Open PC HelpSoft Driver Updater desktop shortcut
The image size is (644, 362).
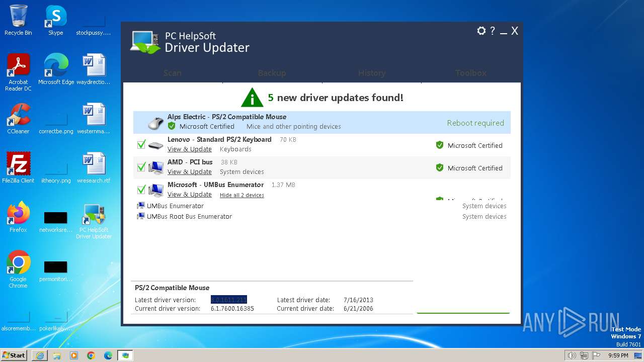tap(94, 221)
